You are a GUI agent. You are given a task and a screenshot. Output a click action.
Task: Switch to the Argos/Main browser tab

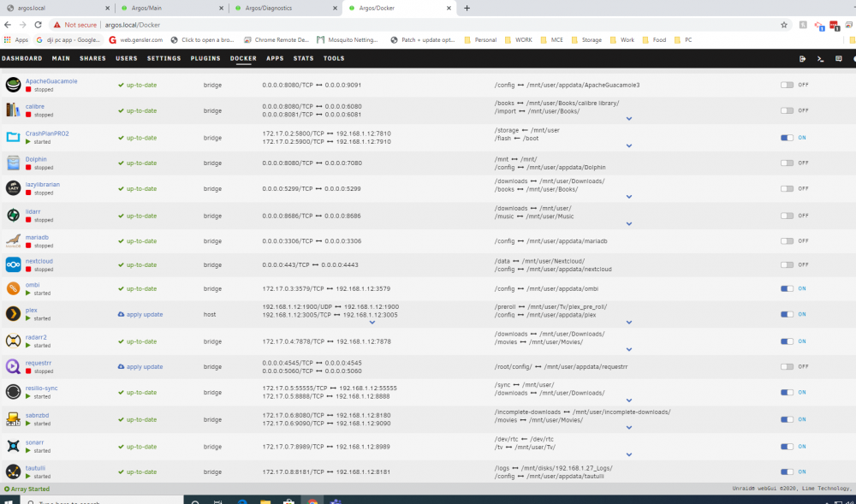pos(171,9)
